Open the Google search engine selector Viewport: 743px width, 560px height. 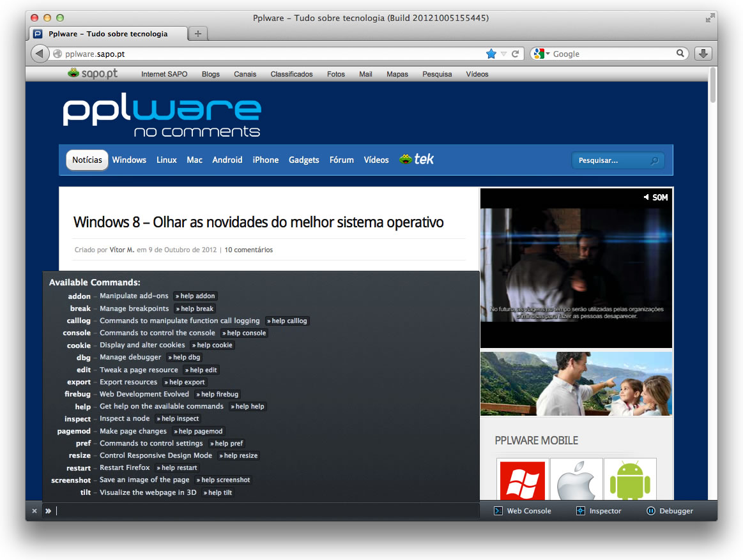(x=542, y=54)
